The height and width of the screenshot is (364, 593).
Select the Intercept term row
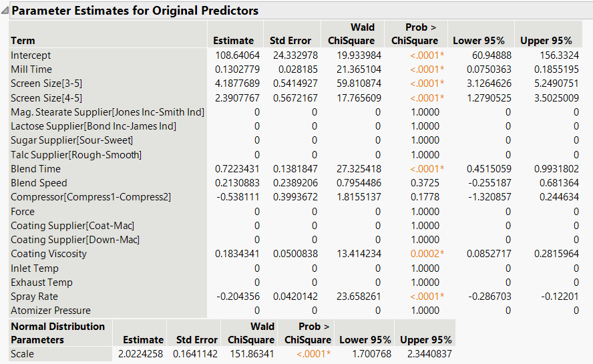[x=31, y=55]
